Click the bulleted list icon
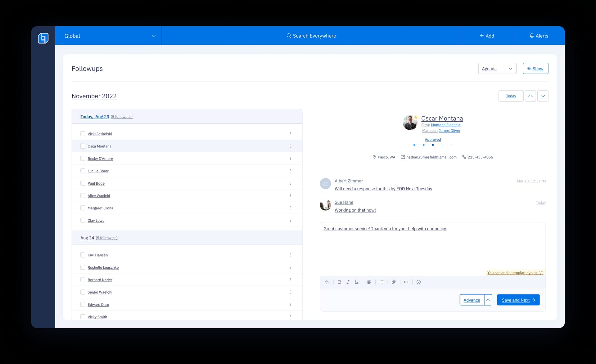596x364 pixels. tap(382, 282)
